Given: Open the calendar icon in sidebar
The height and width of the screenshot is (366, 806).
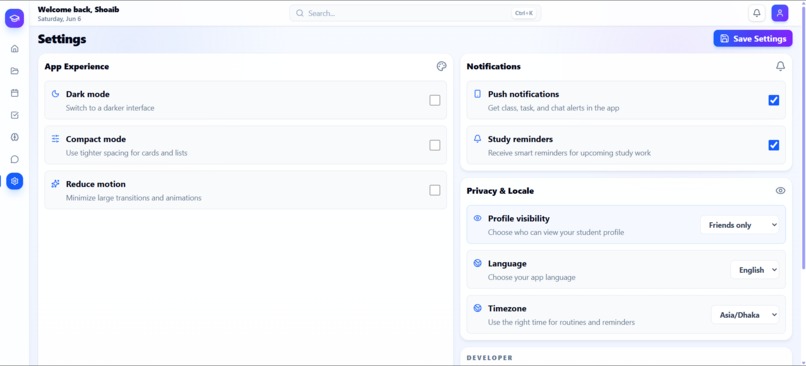Looking at the screenshot, I should pos(14,93).
